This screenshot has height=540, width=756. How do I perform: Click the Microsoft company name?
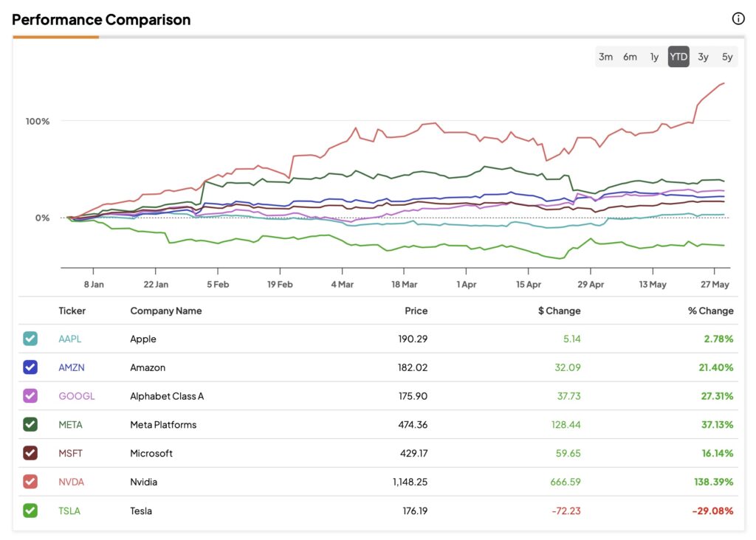(x=151, y=453)
